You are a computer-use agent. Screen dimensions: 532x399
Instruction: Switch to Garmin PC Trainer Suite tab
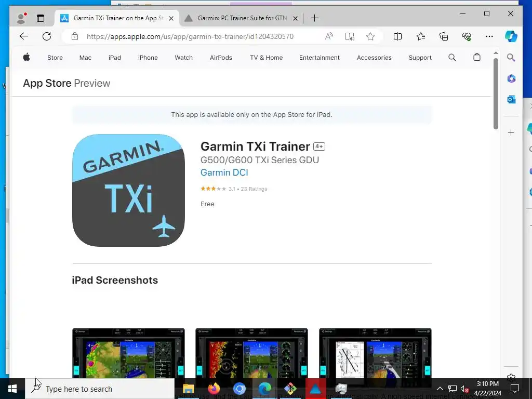pyautogui.click(x=241, y=18)
